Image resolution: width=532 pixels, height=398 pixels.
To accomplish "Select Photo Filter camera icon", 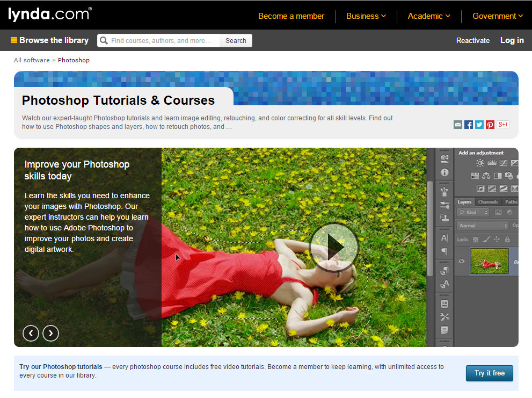I will click(x=509, y=176).
